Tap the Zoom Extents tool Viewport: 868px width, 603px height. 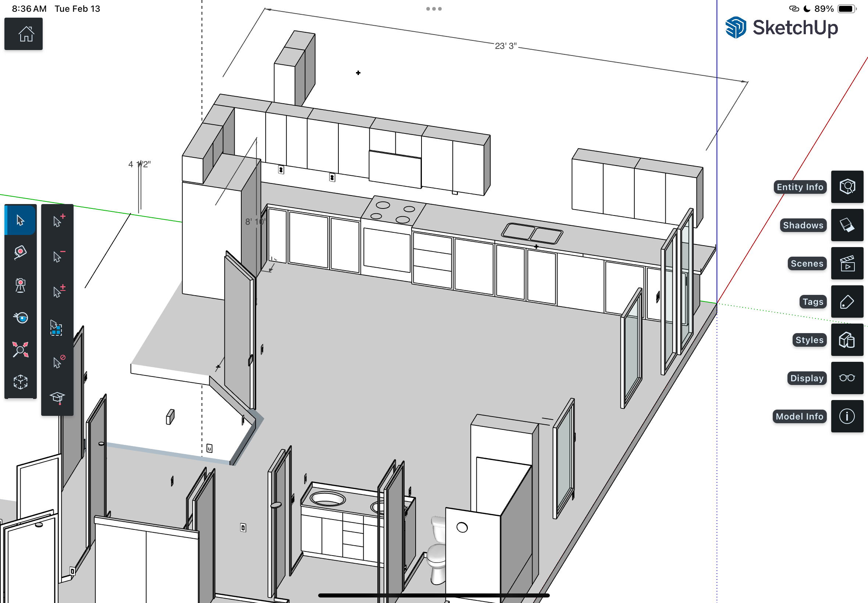[20, 350]
